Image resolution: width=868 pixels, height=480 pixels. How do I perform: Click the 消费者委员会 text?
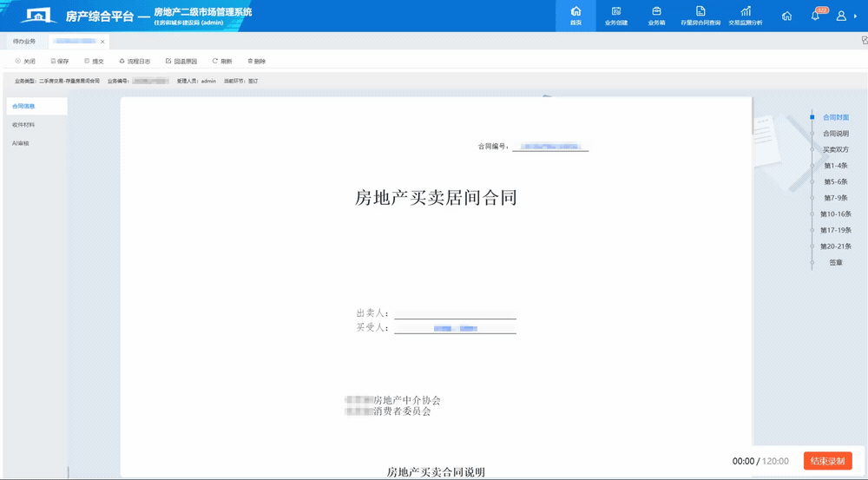[402, 411]
